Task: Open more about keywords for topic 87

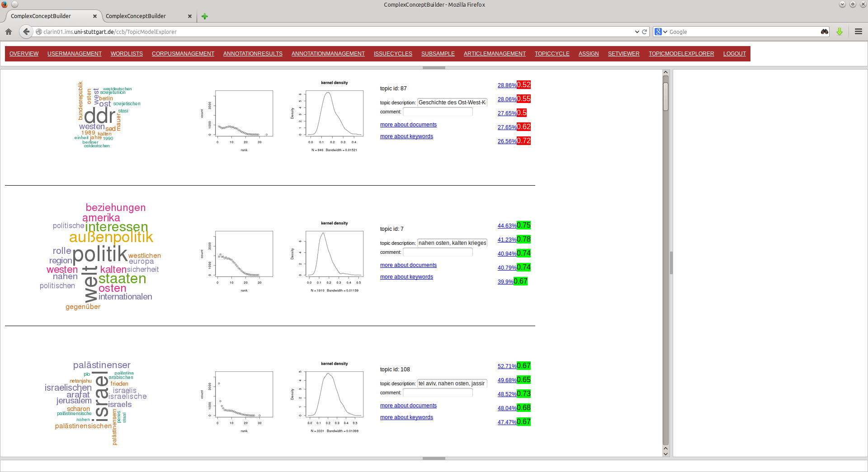Action: [406, 136]
